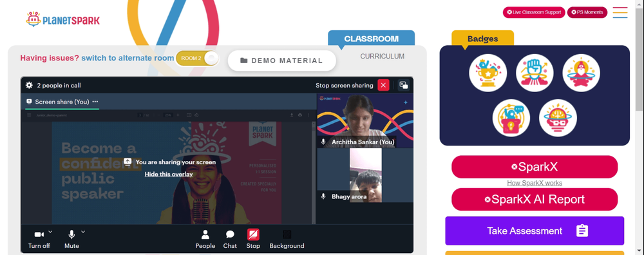
Task: Select the speech bubble lightbulb badge
Action: point(511,118)
